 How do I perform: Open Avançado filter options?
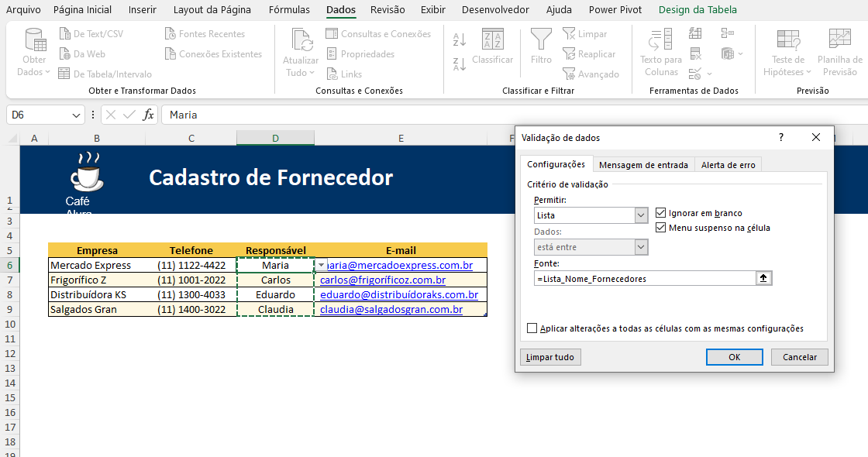tap(591, 74)
